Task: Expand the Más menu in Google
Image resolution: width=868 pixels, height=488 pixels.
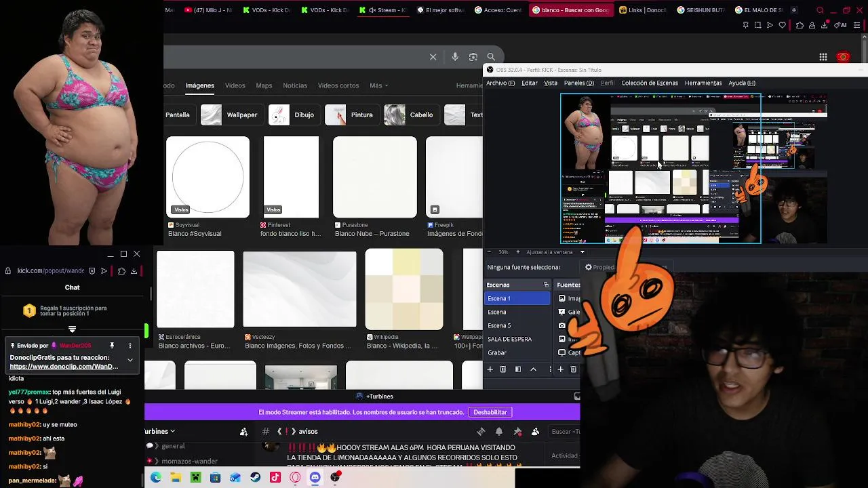Action: (x=379, y=85)
